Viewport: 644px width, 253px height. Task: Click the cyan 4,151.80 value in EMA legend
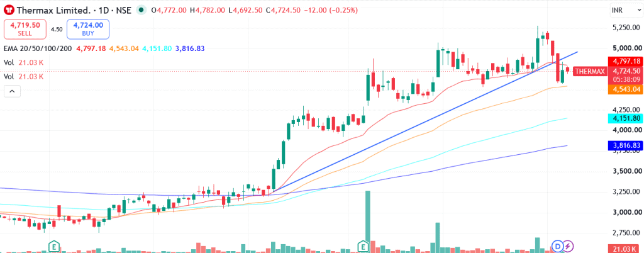[157, 48]
